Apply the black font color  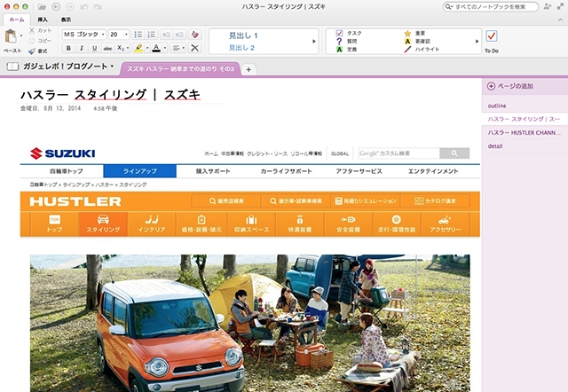(156, 48)
